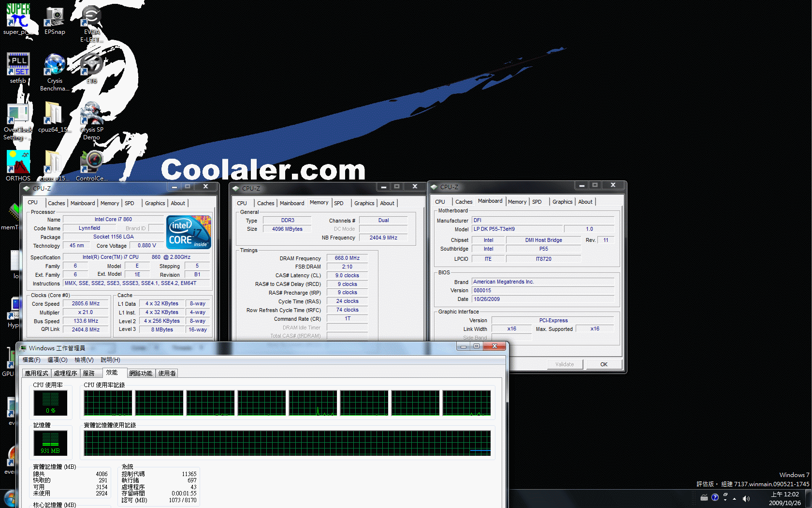Click Multiplier value x 21.0
Screen dimensions: 812x508
pos(86,313)
